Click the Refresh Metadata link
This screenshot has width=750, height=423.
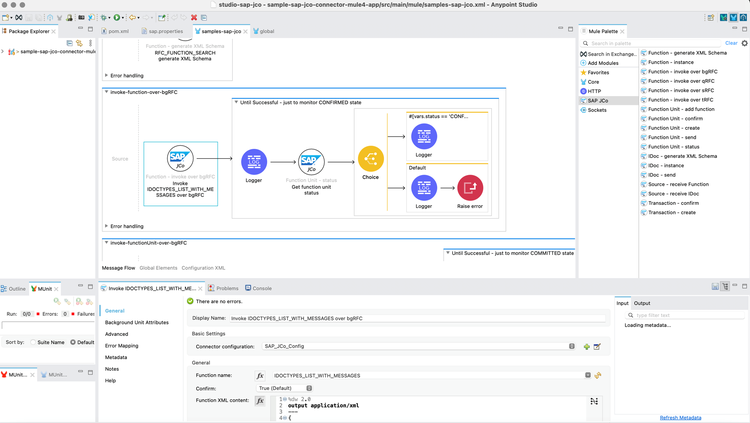pos(680,418)
